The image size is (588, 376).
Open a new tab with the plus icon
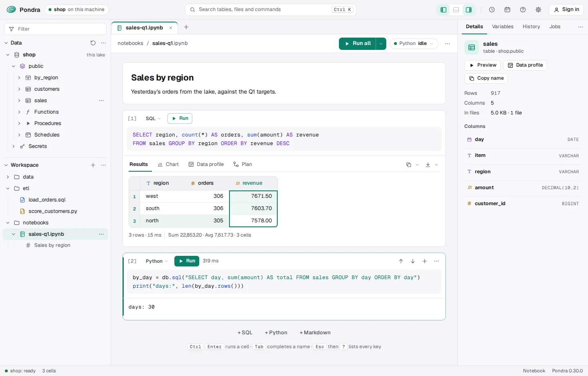[186, 27]
